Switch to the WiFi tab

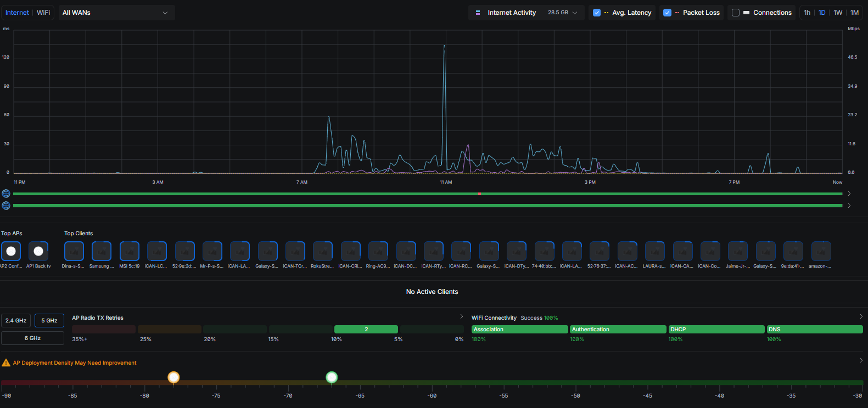pyautogui.click(x=43, y=13)
